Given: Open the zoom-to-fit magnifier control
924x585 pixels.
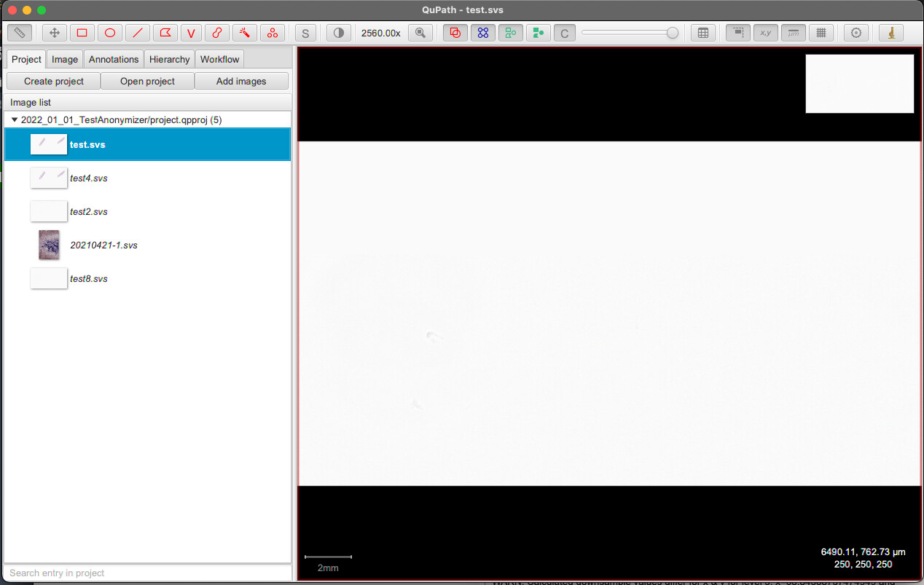Looking at the screenshot, I should (x=420, y=32).
